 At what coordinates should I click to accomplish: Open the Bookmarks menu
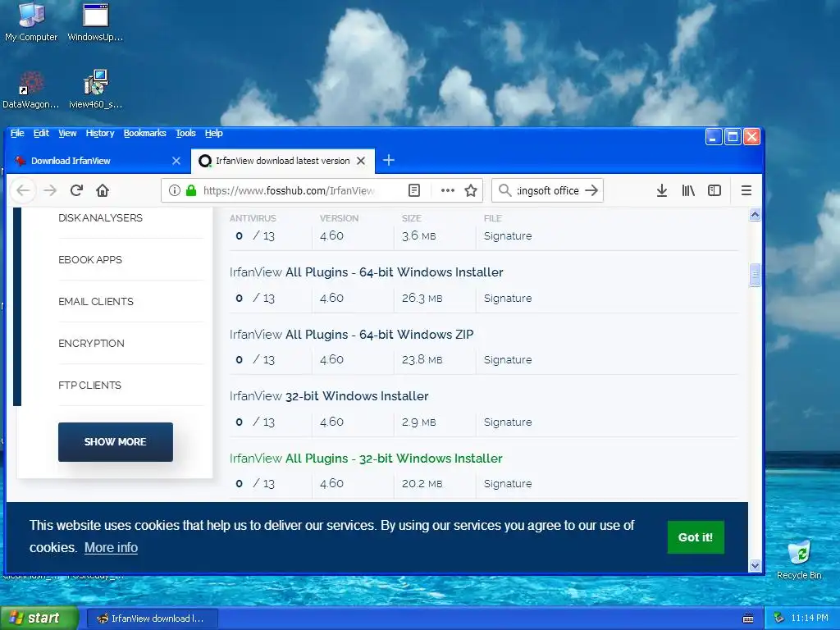click(x=144, y=133)
